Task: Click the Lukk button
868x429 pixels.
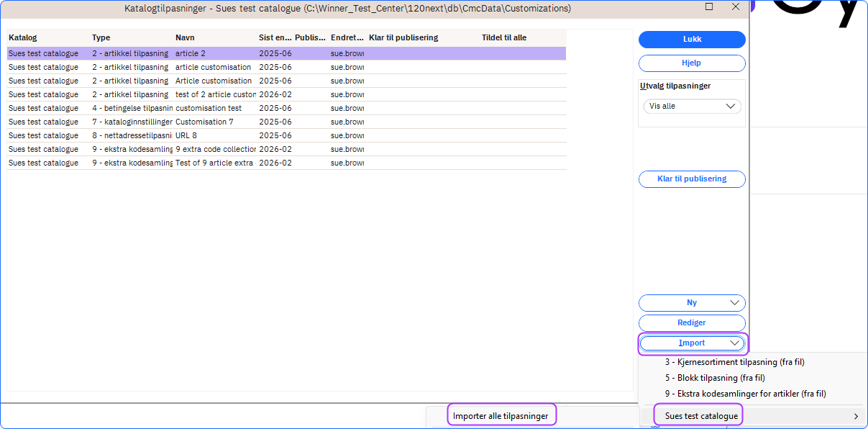Action: 692,40
